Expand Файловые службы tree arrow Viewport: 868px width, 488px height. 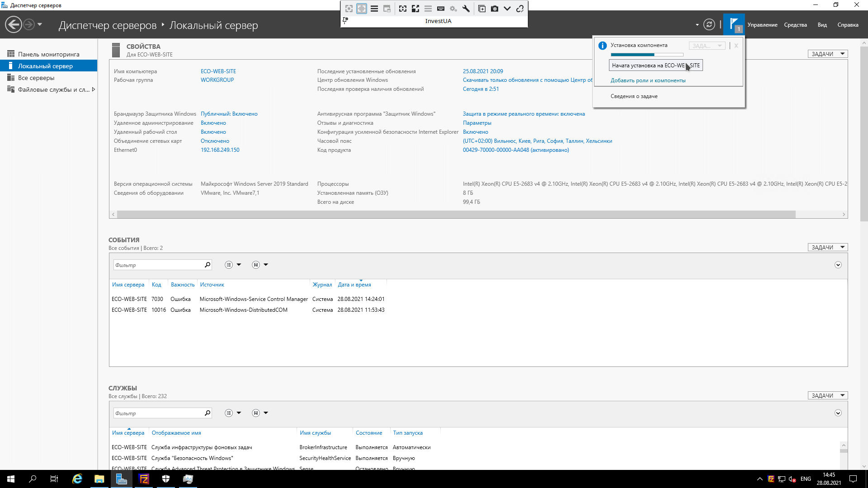click(93, 89)
